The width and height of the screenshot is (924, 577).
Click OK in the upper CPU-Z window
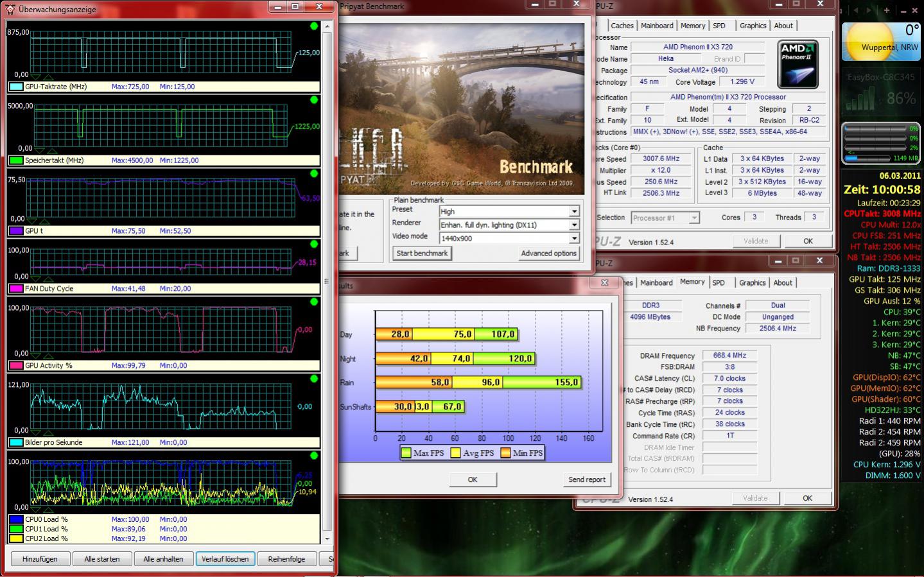(x=808, y=241)
